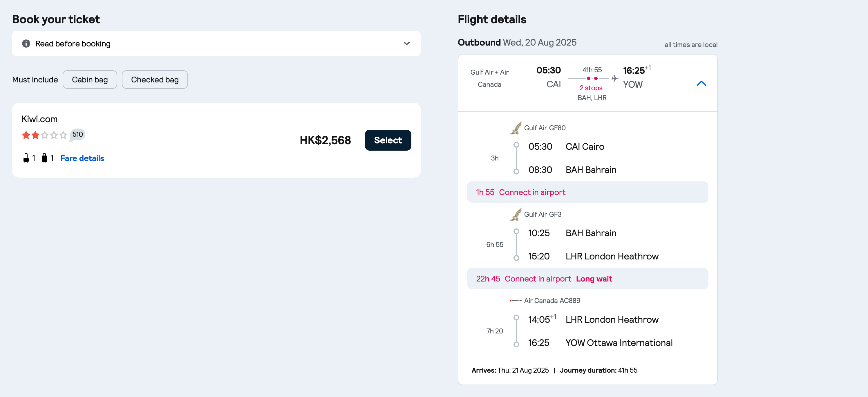Open the Fare details link
The image size is (868, 397).
(x=82, y=158)
